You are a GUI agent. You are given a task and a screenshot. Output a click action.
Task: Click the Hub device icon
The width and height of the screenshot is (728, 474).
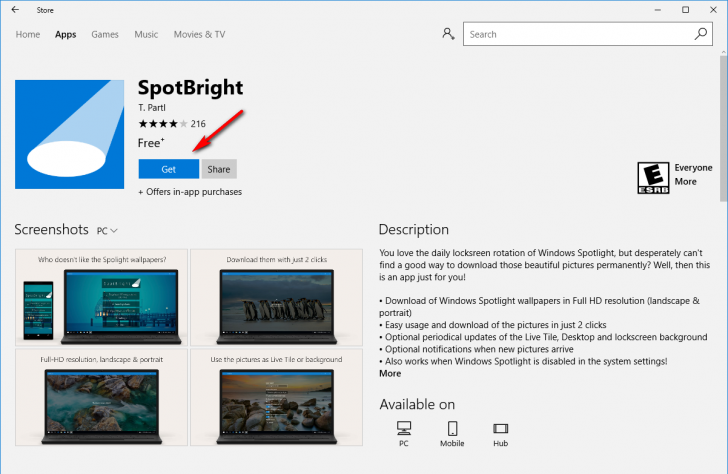(500, 428)
